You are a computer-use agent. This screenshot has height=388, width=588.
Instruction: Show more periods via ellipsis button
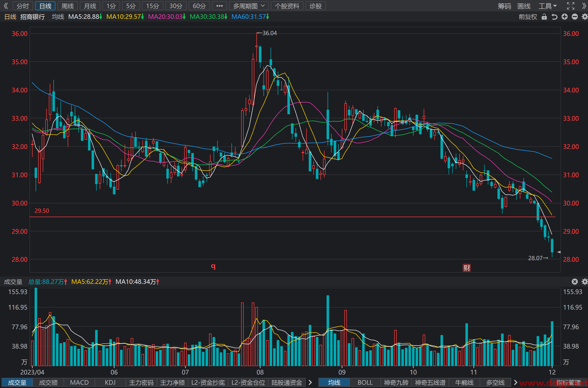coord(219,6)
